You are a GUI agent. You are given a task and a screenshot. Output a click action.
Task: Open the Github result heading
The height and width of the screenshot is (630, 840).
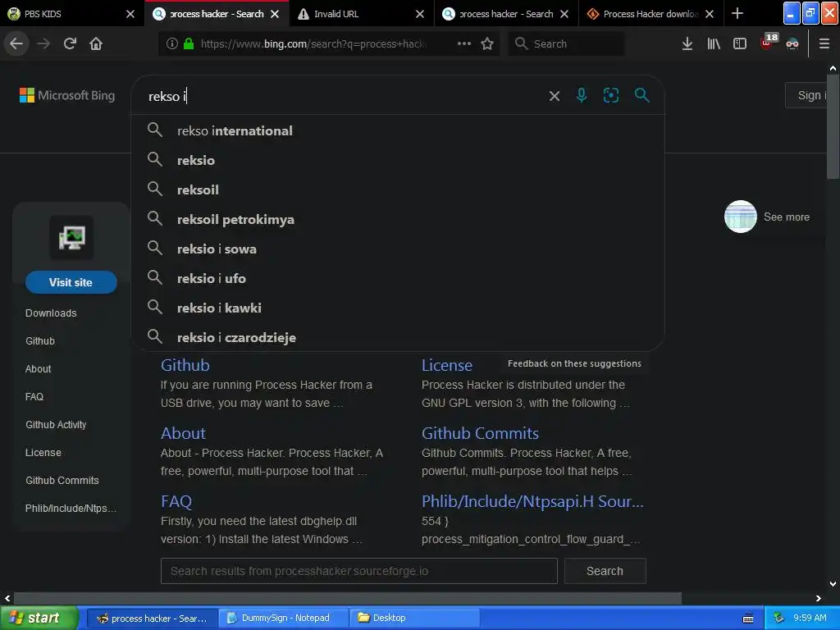185,365
